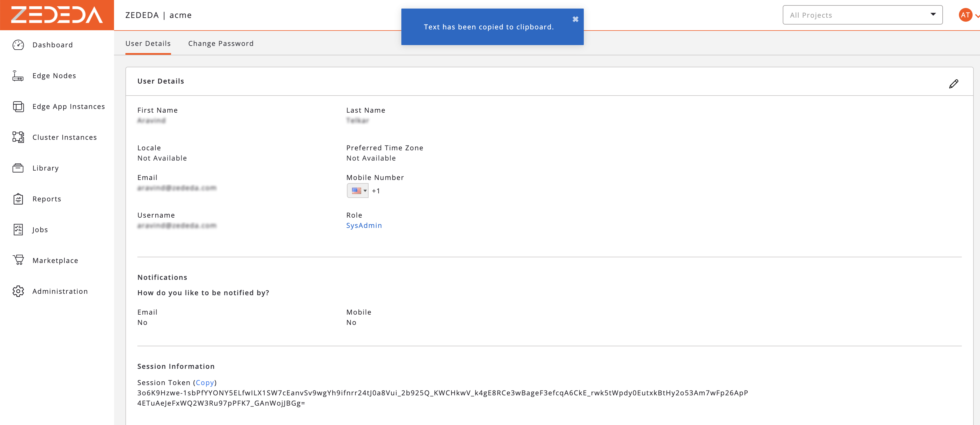Open the SysAdmin role link
The width and height of the screenshot is (980, 425).
pos(364,225)
